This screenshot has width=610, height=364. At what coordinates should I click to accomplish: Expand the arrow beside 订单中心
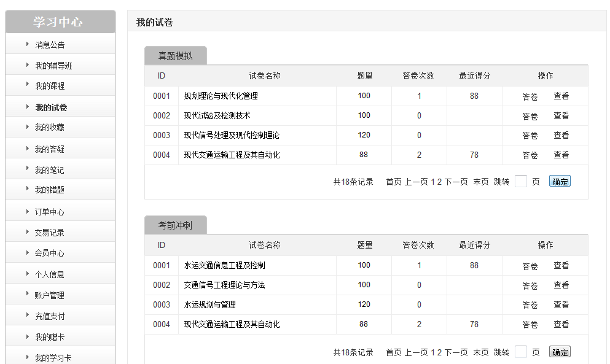(x=28, y=211)
